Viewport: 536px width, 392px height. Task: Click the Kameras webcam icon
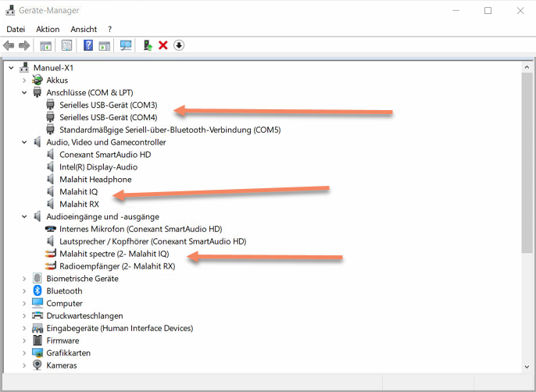38,365
